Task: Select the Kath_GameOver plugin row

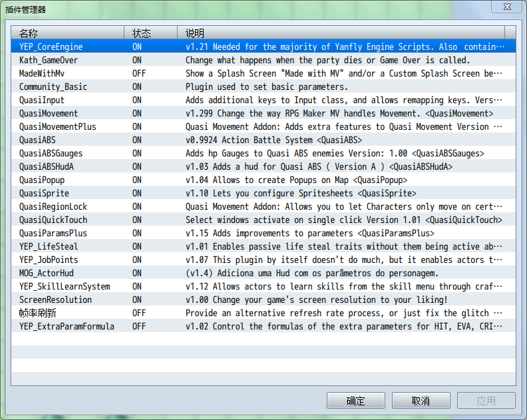Action: click(x=263, y=60)
